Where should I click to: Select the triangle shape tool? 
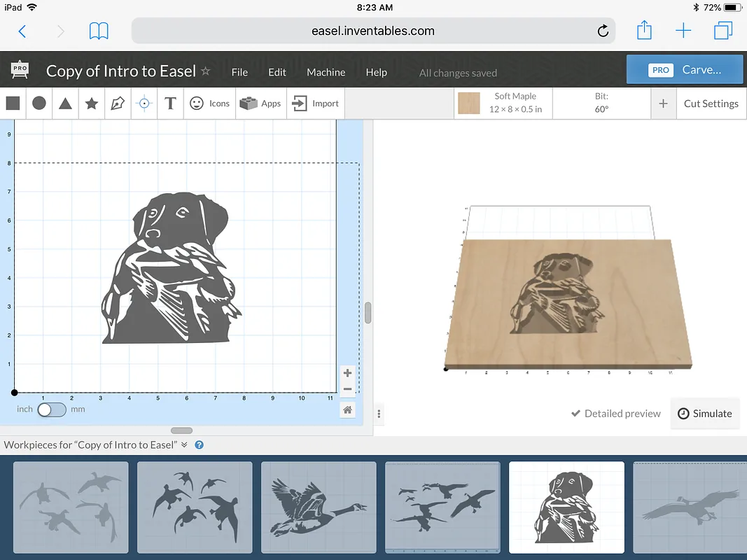click(x=65, y=104)
